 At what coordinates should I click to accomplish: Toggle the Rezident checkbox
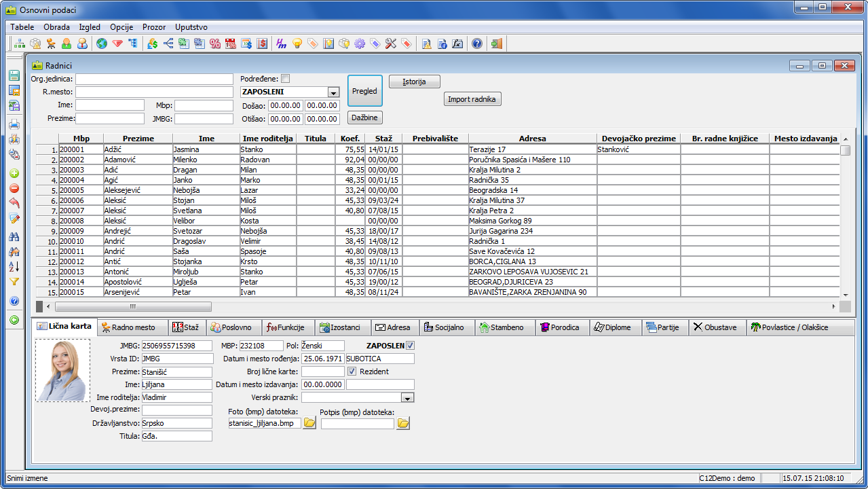[x=352, y=372]
